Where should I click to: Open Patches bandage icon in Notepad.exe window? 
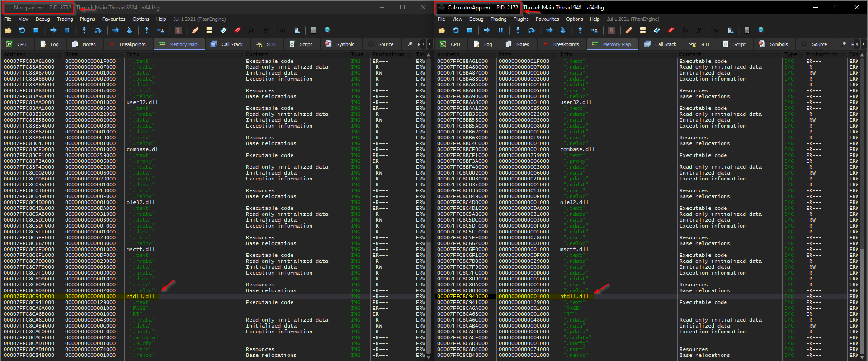195,30
